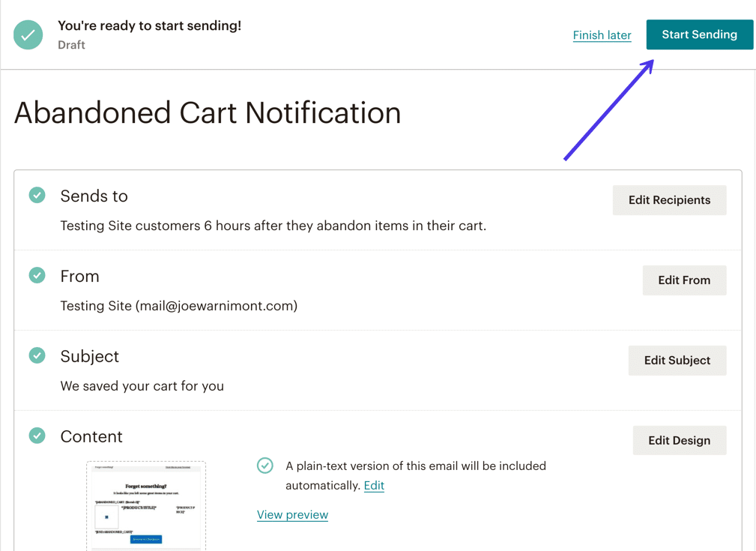Click the subject line text We saved your cart
This screenshot has height=551, width=756.
click(x=142, y=387)
